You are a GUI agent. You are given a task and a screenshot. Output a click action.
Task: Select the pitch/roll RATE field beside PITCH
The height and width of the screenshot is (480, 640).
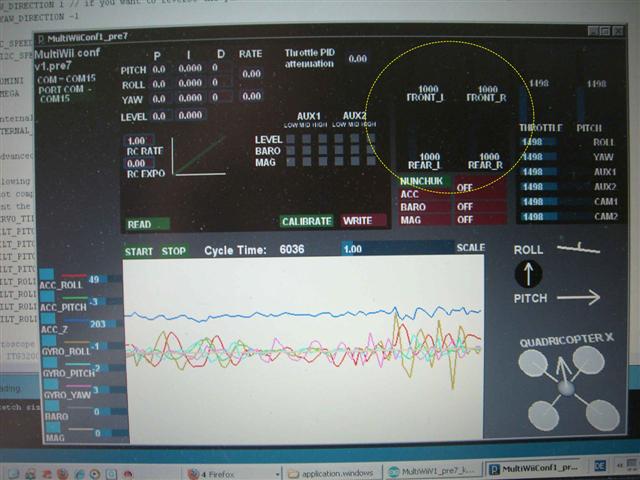251,74
